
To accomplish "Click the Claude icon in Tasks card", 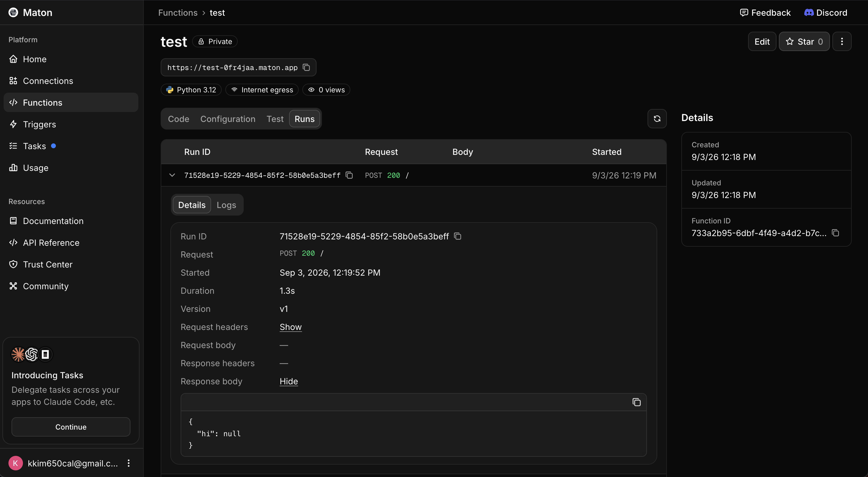I will pyautogui.click(x=18, y=354).
